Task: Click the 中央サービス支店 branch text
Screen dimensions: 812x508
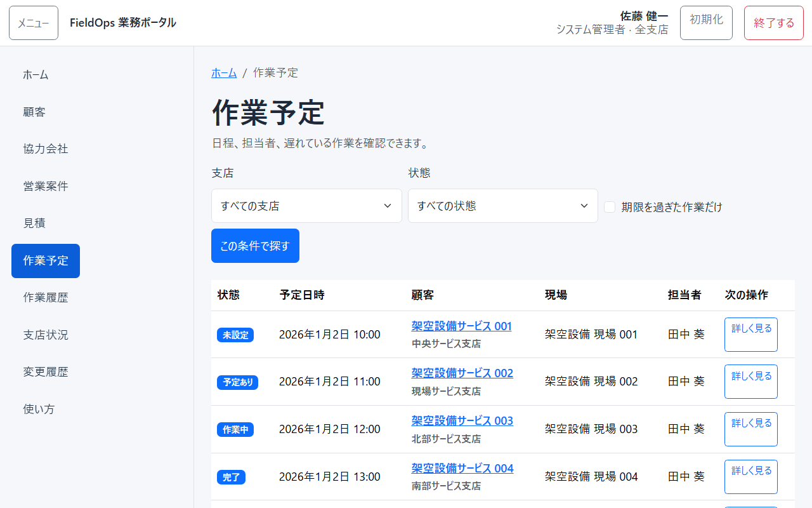Action: pos(446,344)
